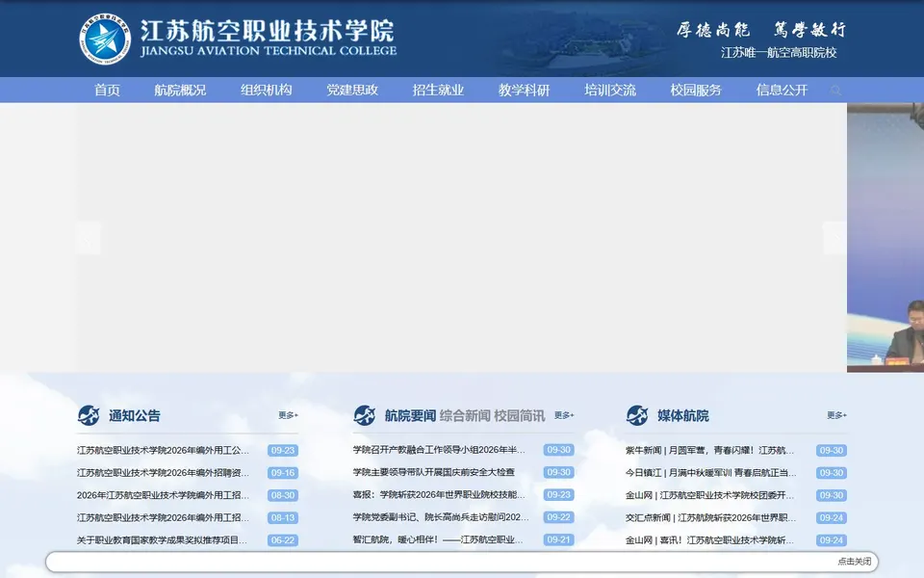Click airplane icon beside 通知公告 heading
The image size is (924, 578).
pos(89,415)
